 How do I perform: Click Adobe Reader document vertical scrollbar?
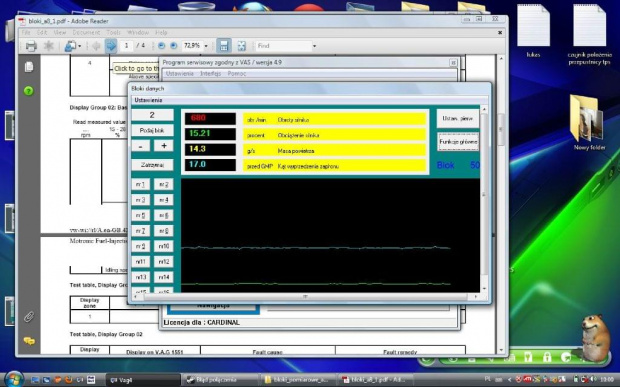pyautogui.click(x=501, y=204)
